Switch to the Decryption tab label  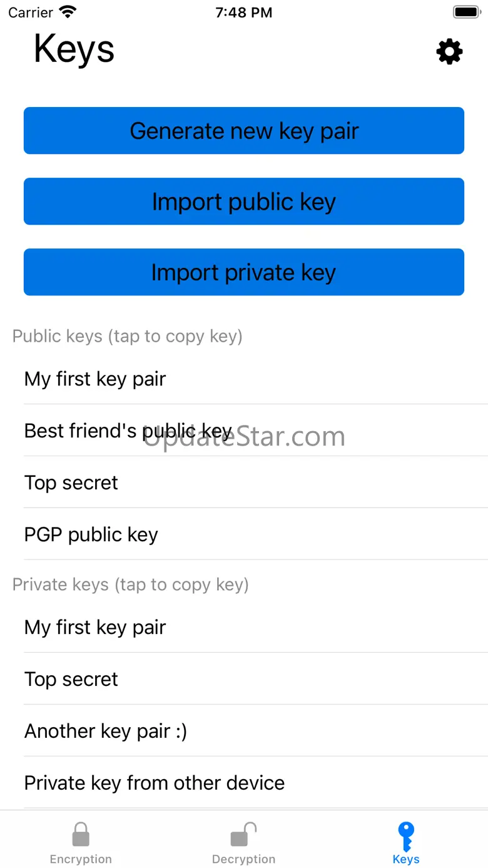pos(243,859)
